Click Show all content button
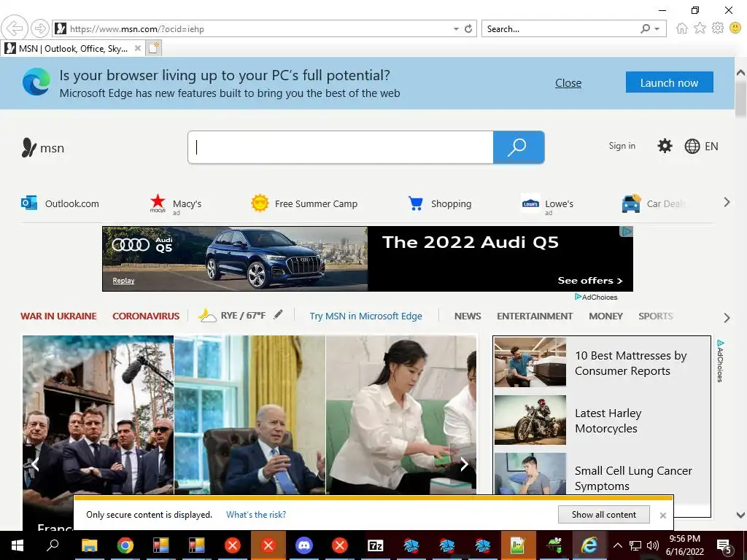This screenshot has width=747, height=560. point(603,515)
